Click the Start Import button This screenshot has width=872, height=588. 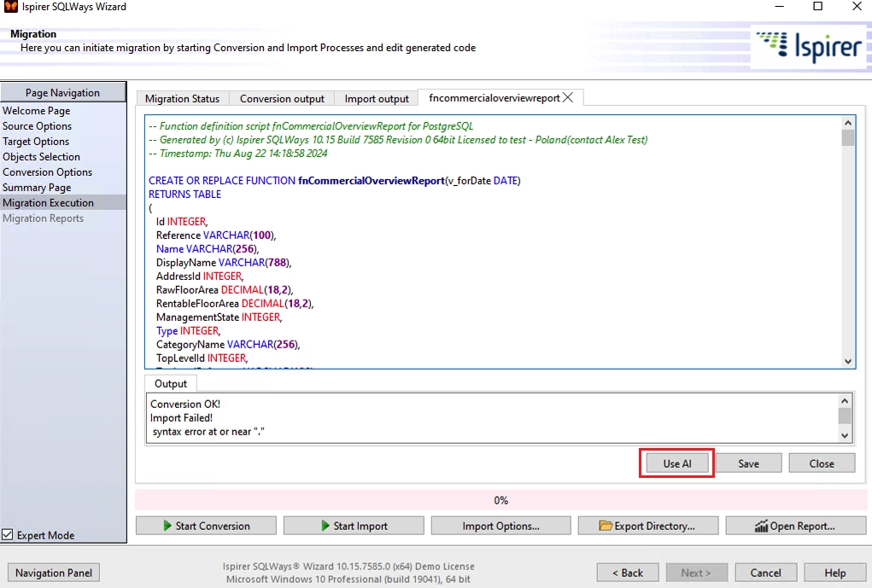(x=354, y=526)
